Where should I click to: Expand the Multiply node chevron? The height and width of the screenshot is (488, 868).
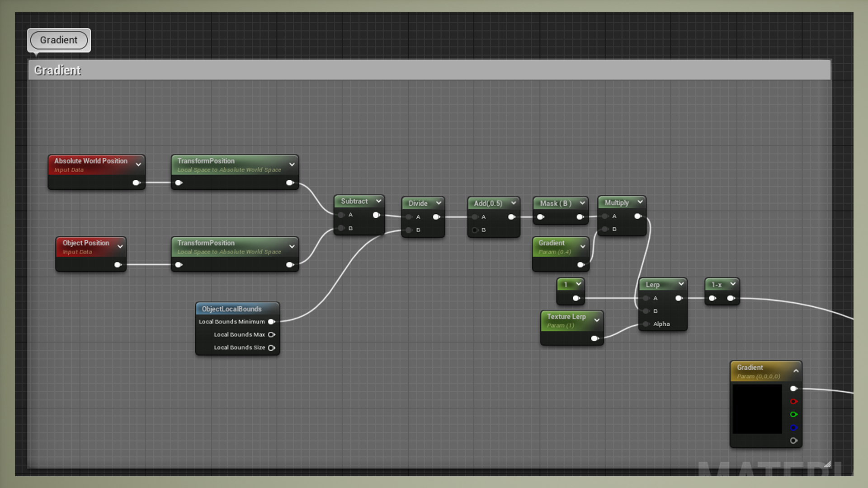coord(640,202)
